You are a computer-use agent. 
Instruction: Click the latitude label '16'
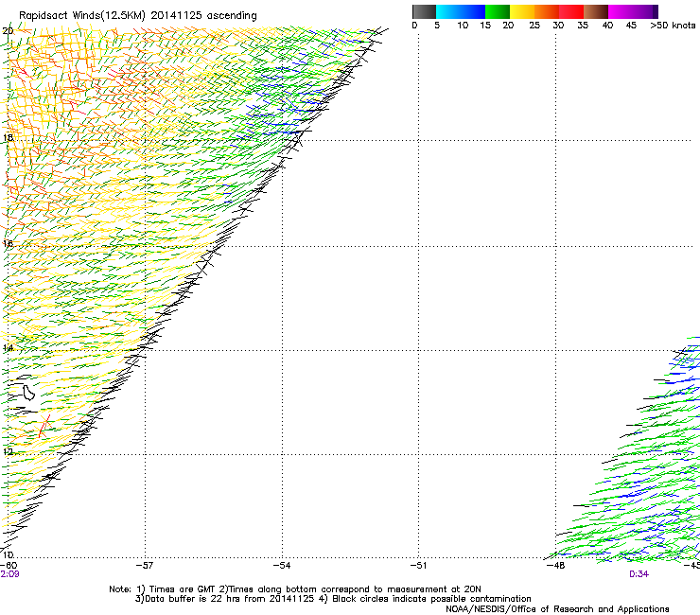pyautogui.click(x=8, y=243)
